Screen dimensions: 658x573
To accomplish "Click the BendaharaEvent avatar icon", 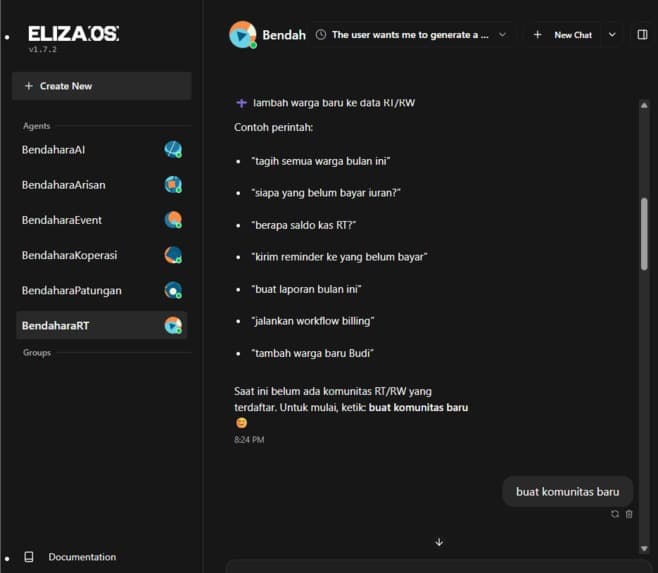I will point(173,220).
